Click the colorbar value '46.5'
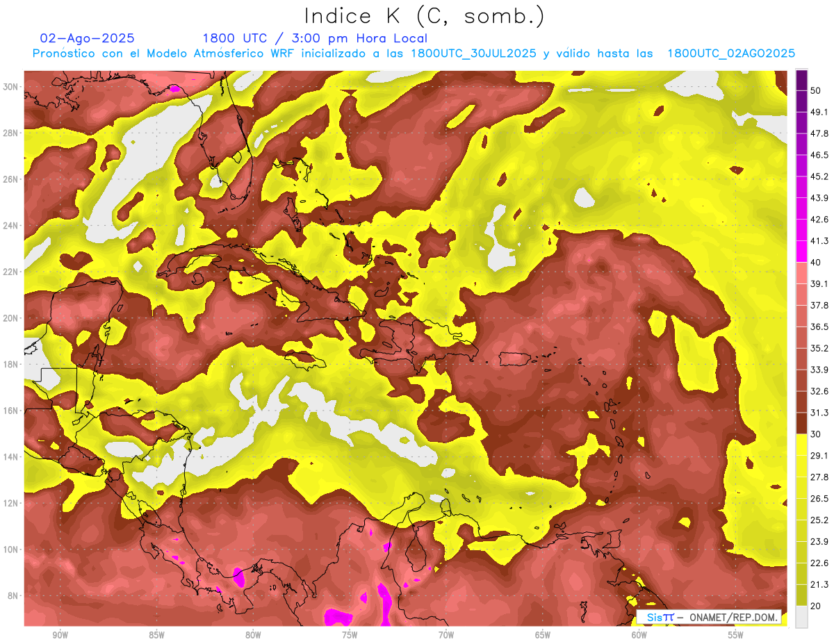This screenshot has height=644, width=834. pos(819,155)
